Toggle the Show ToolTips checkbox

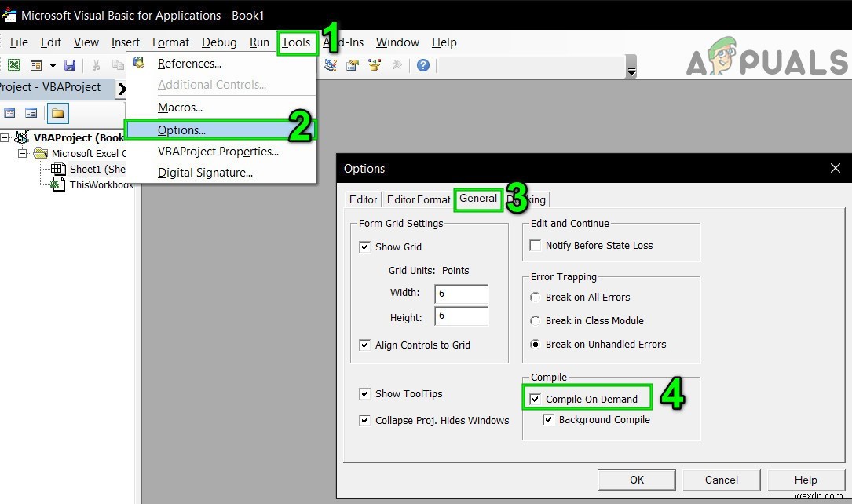[364, 394]
